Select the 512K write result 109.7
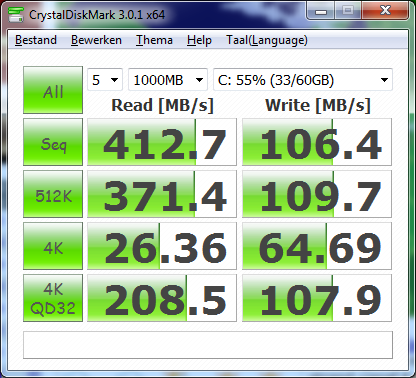Screen dimensions: 416x378 pyautogui.click(x=317, y=194)
